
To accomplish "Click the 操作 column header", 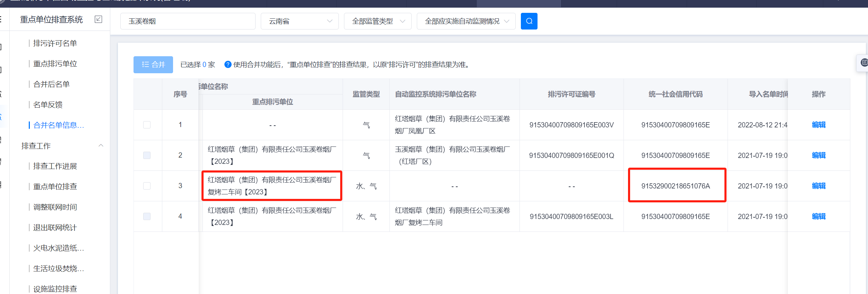I will coord(819,94).
